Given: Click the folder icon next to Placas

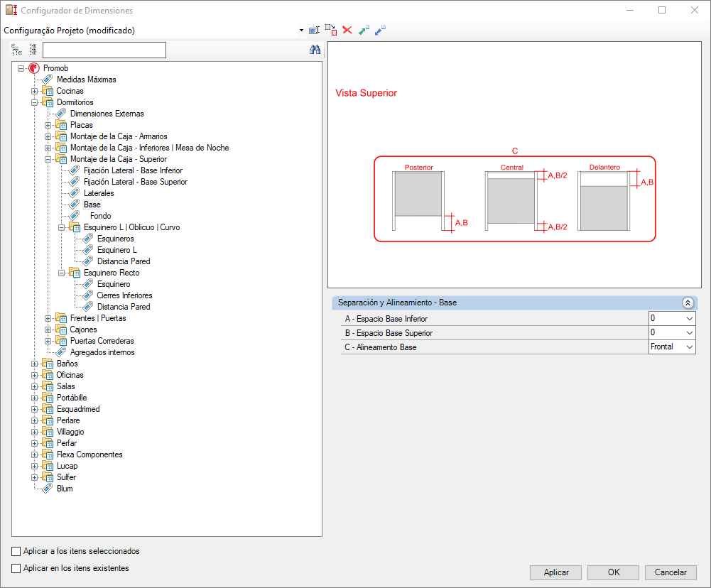Looking at the screenshot, I should point(61,125).
